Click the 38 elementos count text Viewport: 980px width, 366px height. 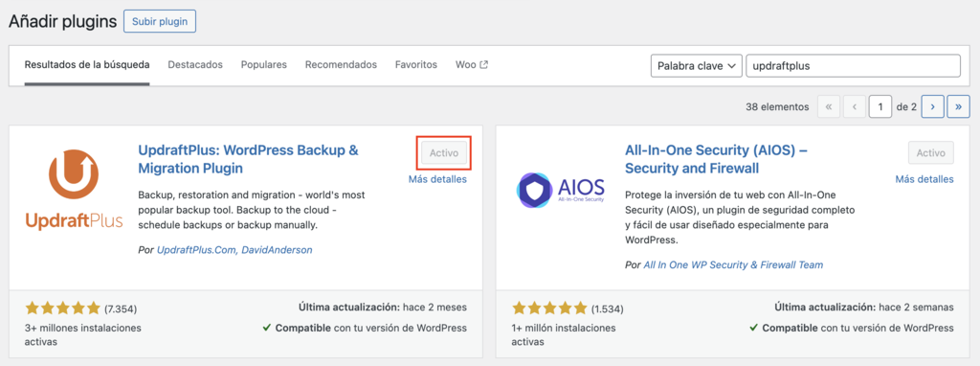777,107
